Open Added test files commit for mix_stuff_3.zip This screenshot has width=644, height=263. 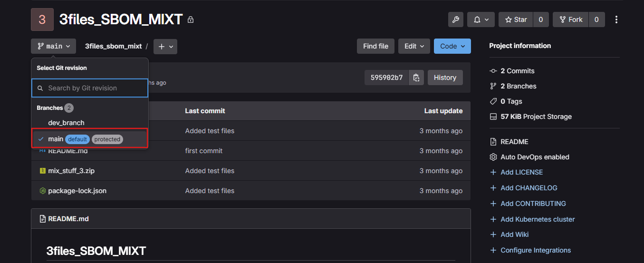point(210,171)
